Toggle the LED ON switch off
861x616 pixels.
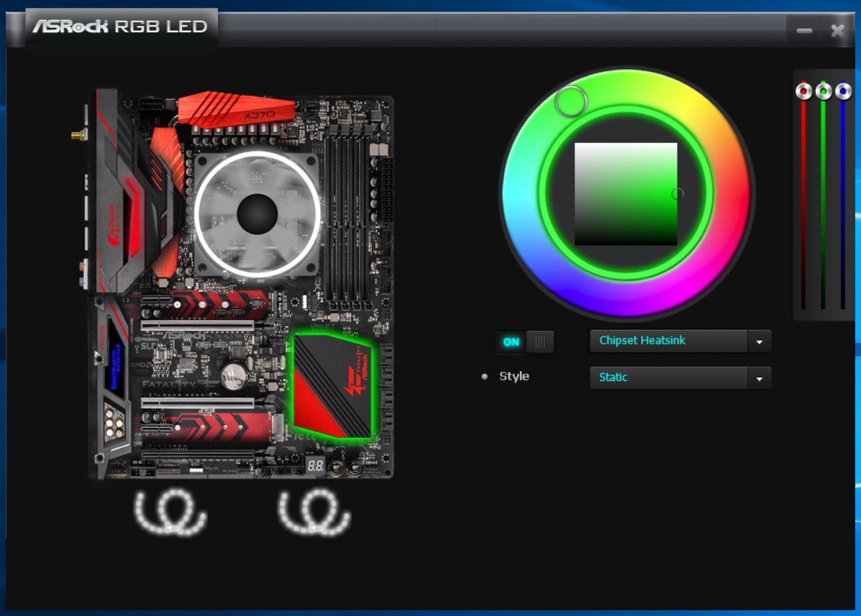pyautogui.click(x=524, y=341)
